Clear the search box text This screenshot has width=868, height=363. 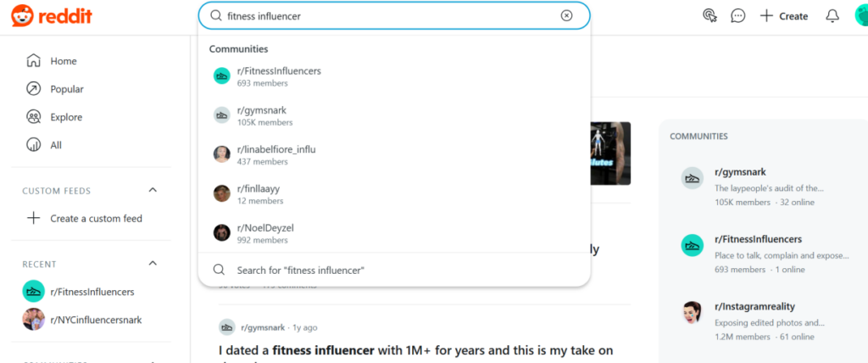[x=566, y=15]
